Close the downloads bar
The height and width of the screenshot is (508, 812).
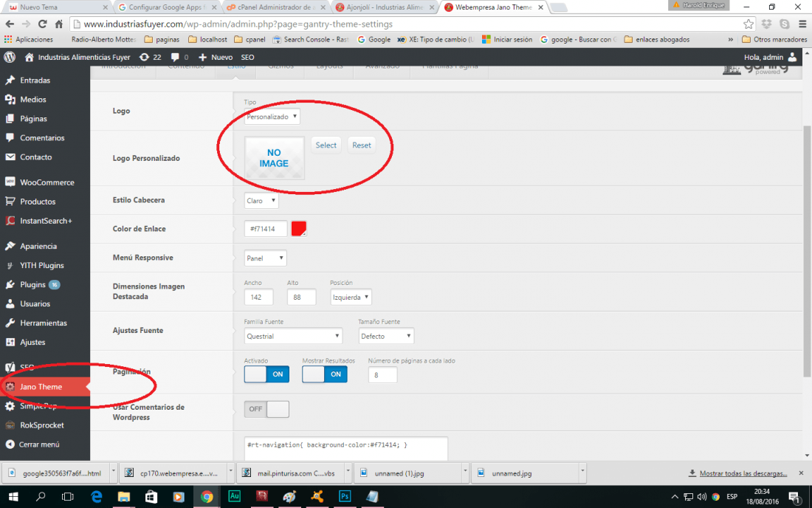(x=801, y=473)
